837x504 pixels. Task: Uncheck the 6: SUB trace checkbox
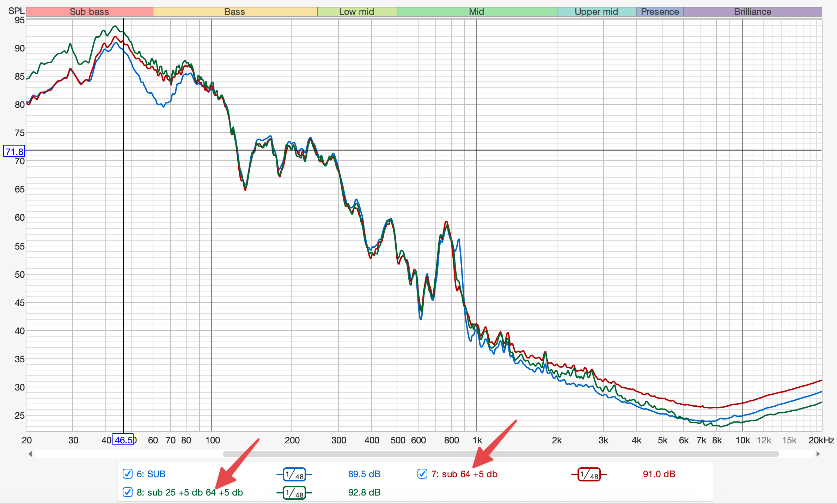(x=127, y=474)
